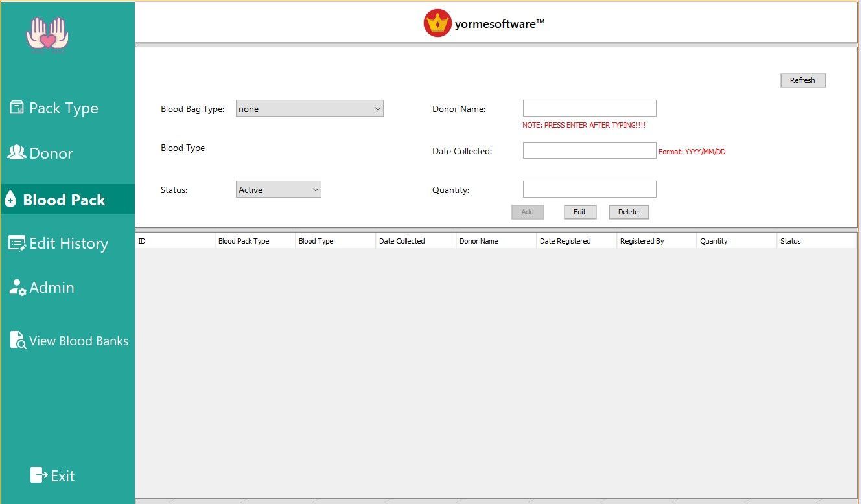Click the Delete button
The image size is (862, 504).
[x=629, y=212]
